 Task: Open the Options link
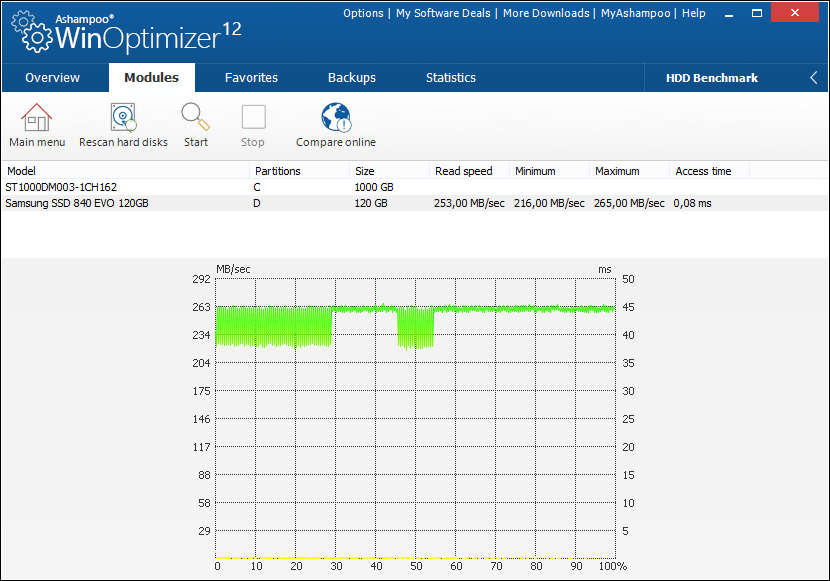pyautogui.click(x=363, y=13)
